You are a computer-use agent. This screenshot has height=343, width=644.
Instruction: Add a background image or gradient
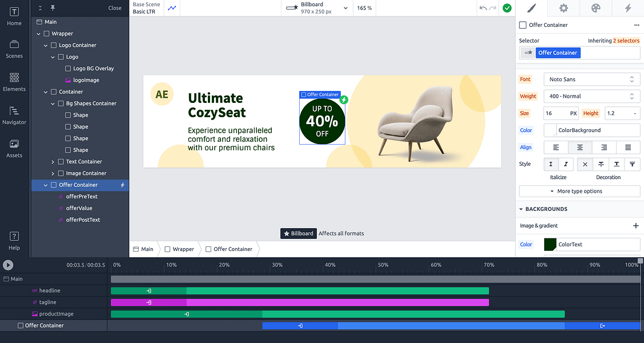(x=636, y=225)
